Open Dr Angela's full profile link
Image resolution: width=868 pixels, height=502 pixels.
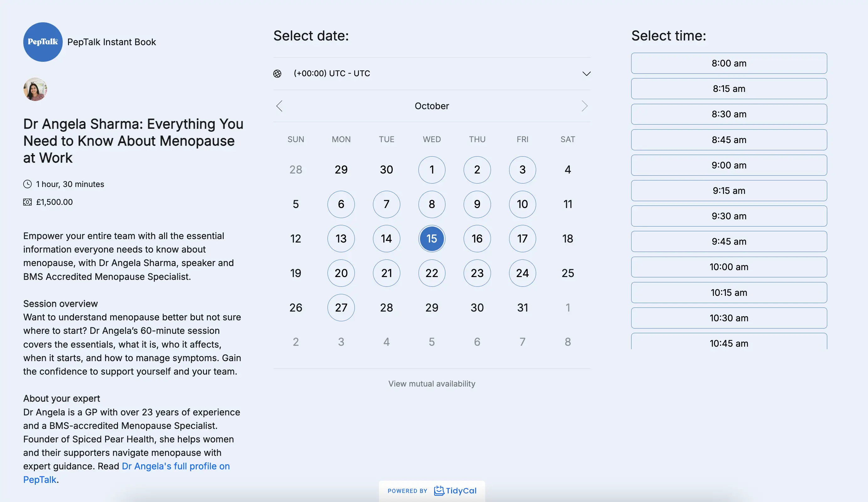tap(176, 466)
